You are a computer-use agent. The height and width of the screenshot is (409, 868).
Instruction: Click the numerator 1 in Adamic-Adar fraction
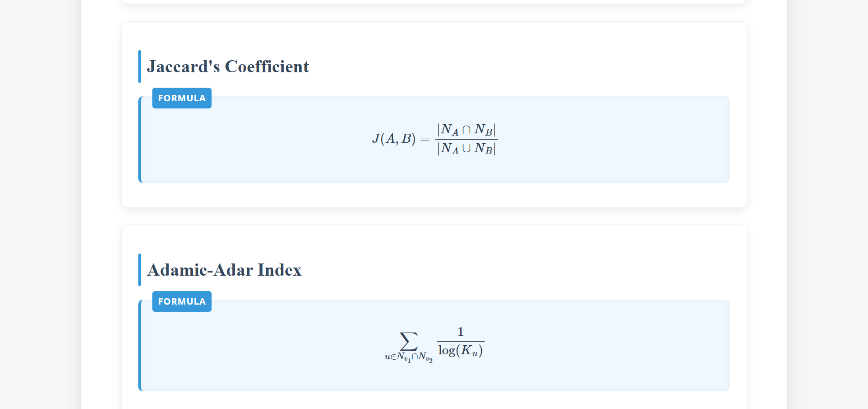point(460,332)
